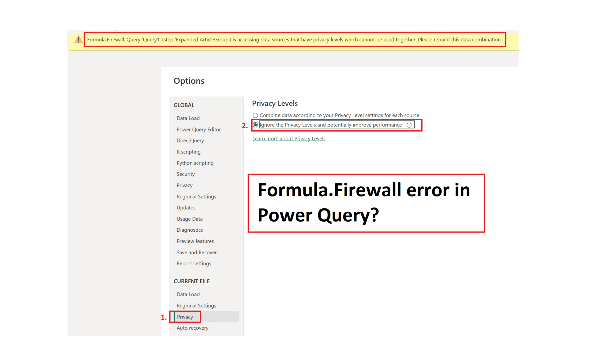Click the info icon beside Ignore Privacy Levels

409,125
